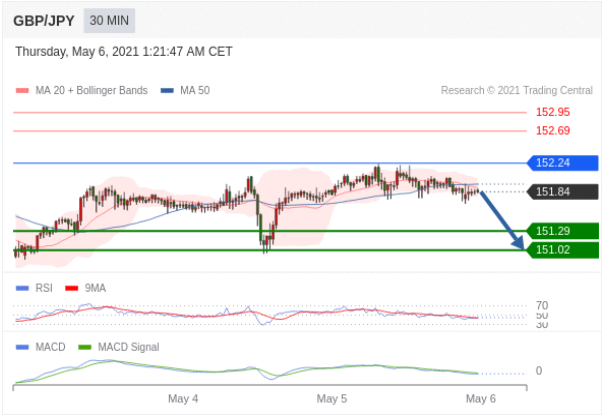The image size is (603, 415).
Task: Click the MACD Signal legend label
Action: click(128, 347)
